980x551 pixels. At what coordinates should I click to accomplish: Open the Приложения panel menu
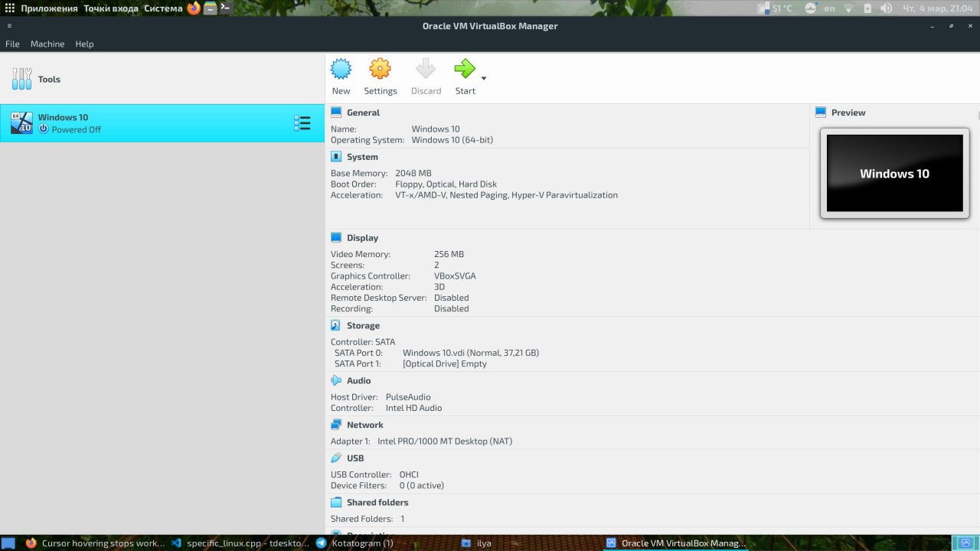click(x=49, y=8)
